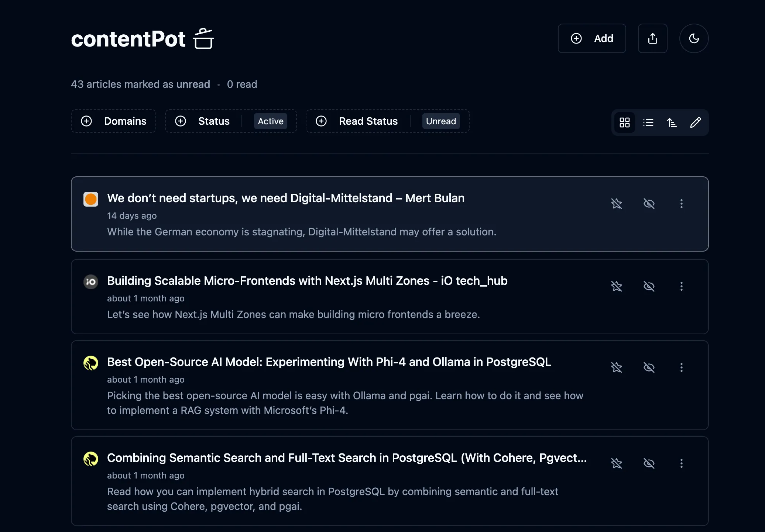Click the contentPot trash bin logo
Screen dimensions: 765x532
(204, 38)
